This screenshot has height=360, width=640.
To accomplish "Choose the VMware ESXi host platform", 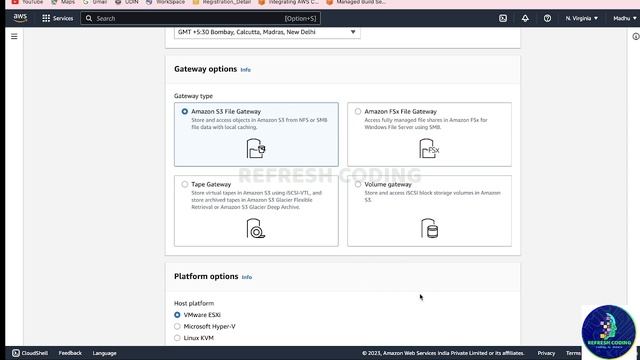I will pos(177,315).
